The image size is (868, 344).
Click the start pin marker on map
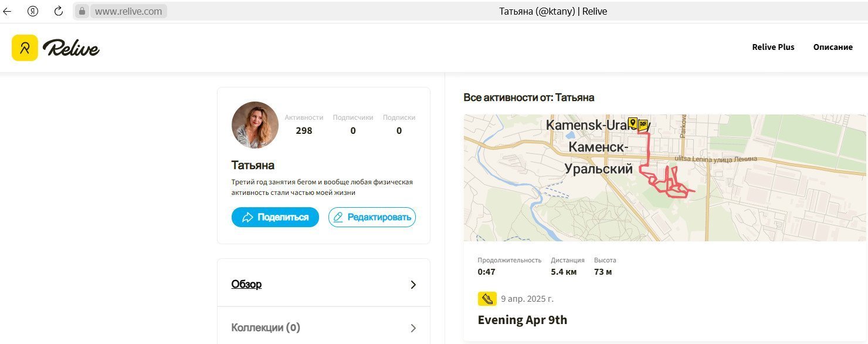(632, 123)
